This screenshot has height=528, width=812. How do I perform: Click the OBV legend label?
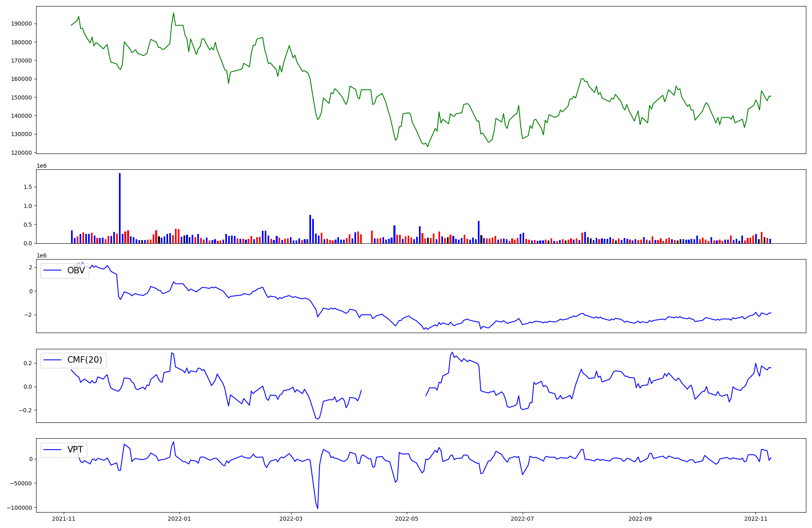coord(76,270)
